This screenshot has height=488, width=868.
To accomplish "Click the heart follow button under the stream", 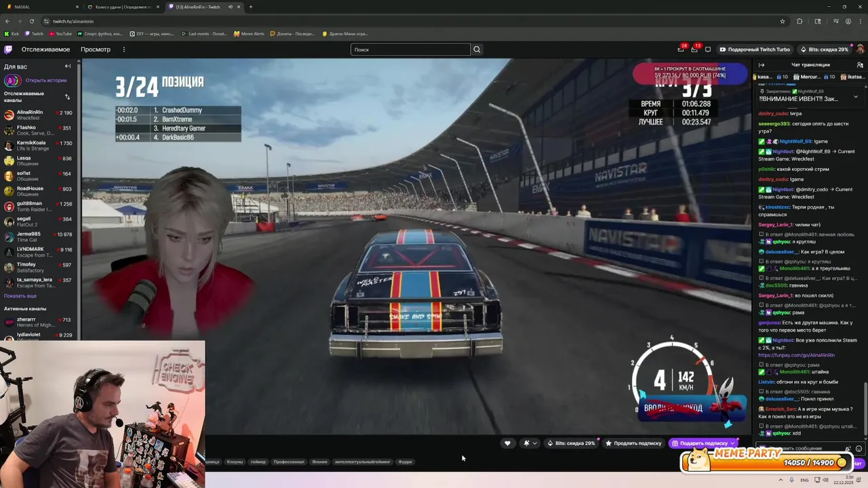I will coord(507,443).
